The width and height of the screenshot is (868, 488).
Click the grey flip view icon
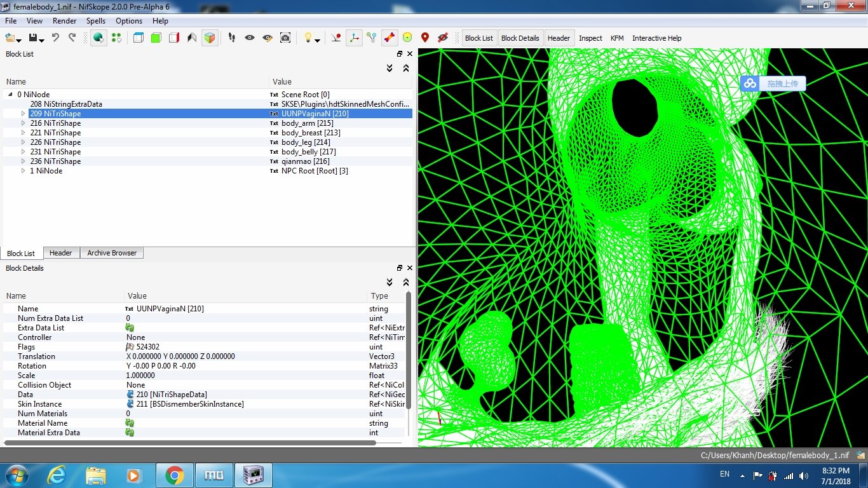click(192, 38)
